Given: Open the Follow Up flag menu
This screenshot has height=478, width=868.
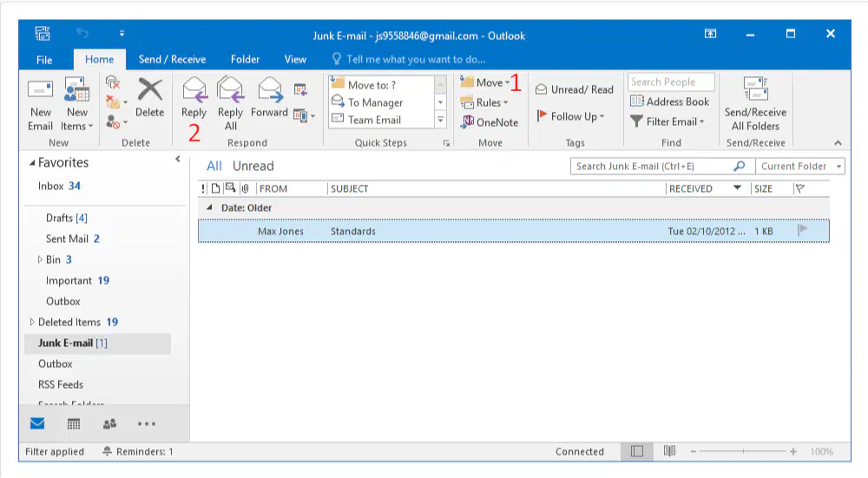Looking at the screenshot, I should [571, 116].
